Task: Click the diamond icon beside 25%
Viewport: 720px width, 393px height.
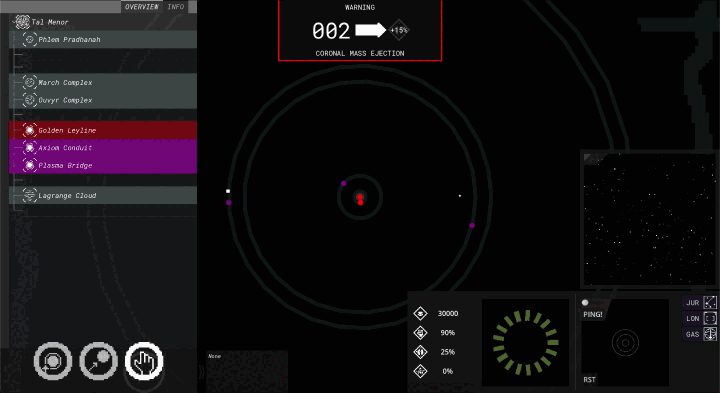Action: [x=420, y=352]
